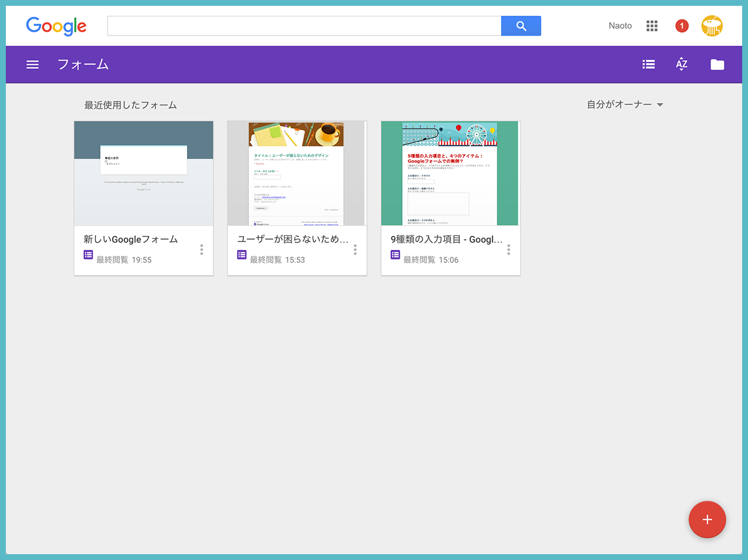Click the 新しいGoogleフォーム title text
Screen dimensions: 748x560
[131, 239]
